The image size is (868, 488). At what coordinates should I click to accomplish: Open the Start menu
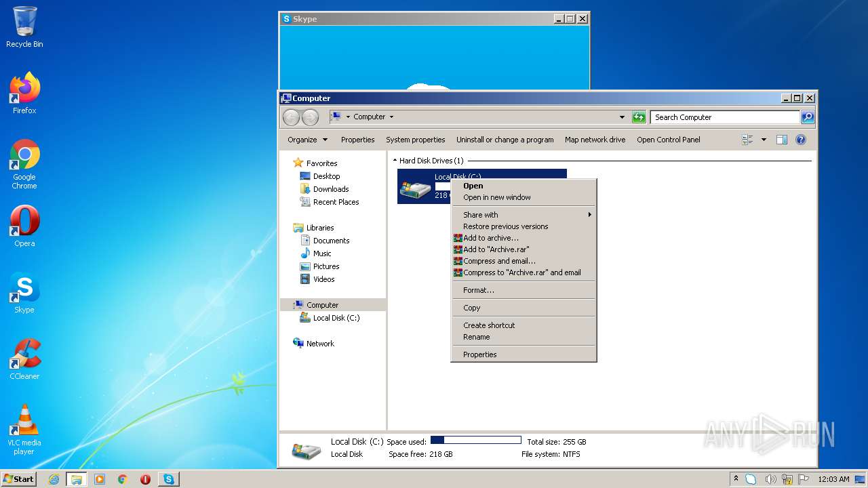[x=19, y=479]
